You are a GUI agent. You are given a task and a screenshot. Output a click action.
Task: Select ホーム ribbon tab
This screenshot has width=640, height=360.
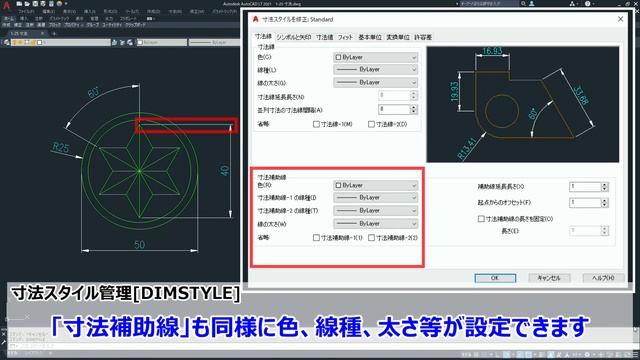coord(8,19)
